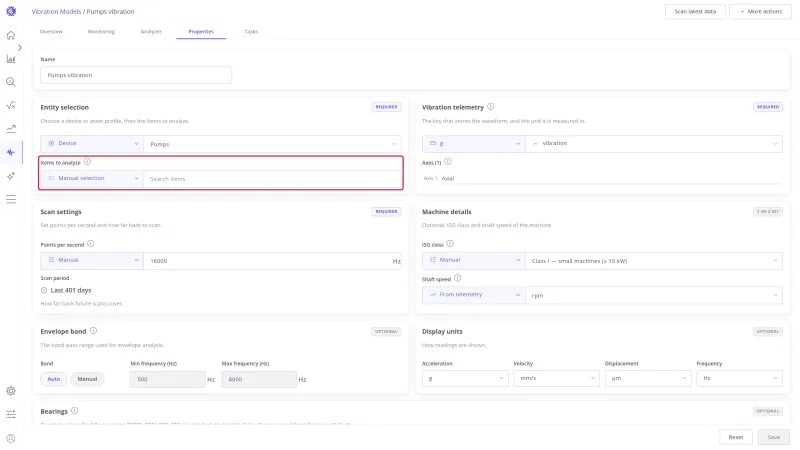800x450 pixels.
Task: Open the Frequency Hz unit dropdown
Action: coord(739,379)
